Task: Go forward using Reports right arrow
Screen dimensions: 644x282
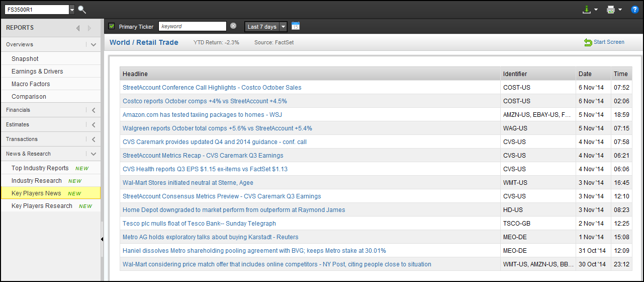Action: coord(89,28)
